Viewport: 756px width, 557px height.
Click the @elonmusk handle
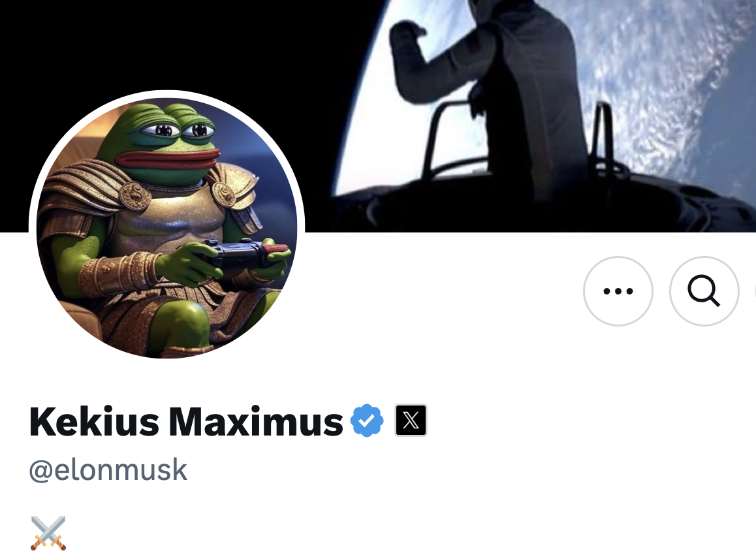tap(108, 470)
